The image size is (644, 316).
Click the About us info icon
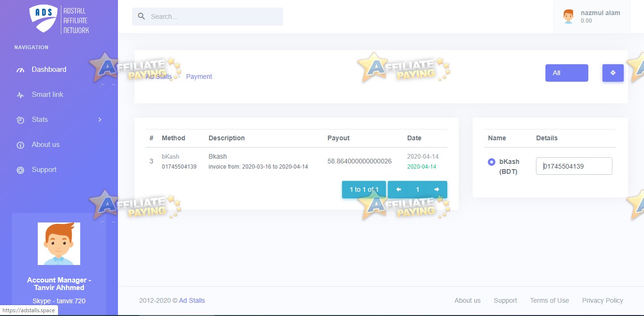point(20,145)
